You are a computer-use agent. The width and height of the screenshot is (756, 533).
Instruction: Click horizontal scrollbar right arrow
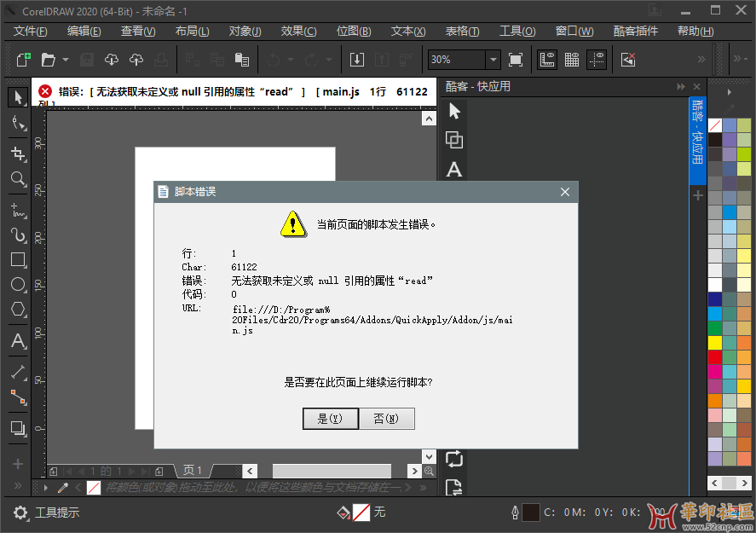coord(414,471)
